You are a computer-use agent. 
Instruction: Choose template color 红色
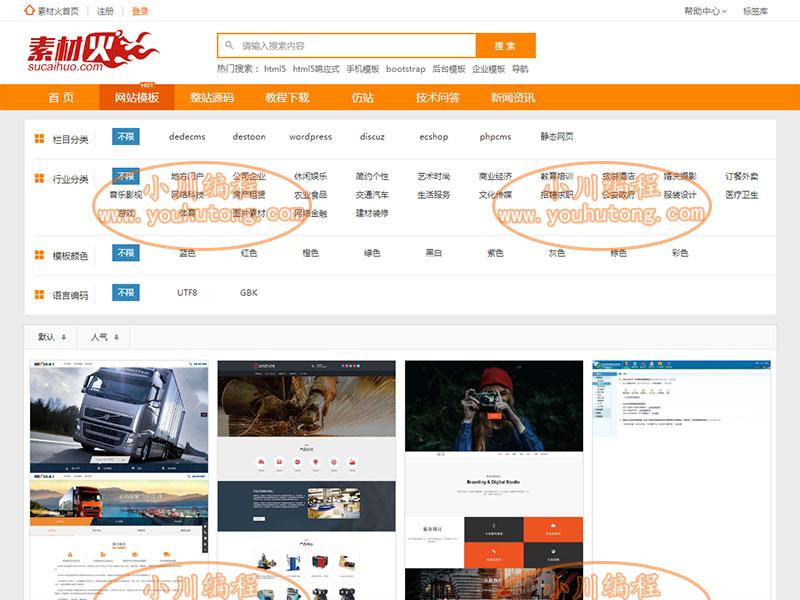pos(249,253)
